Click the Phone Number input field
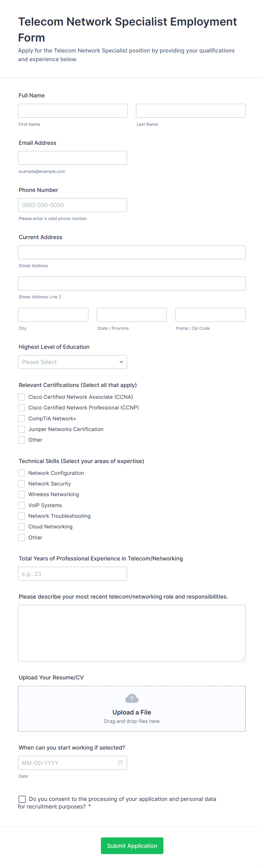This screenshot has height=868, width=261. [72, 205]
